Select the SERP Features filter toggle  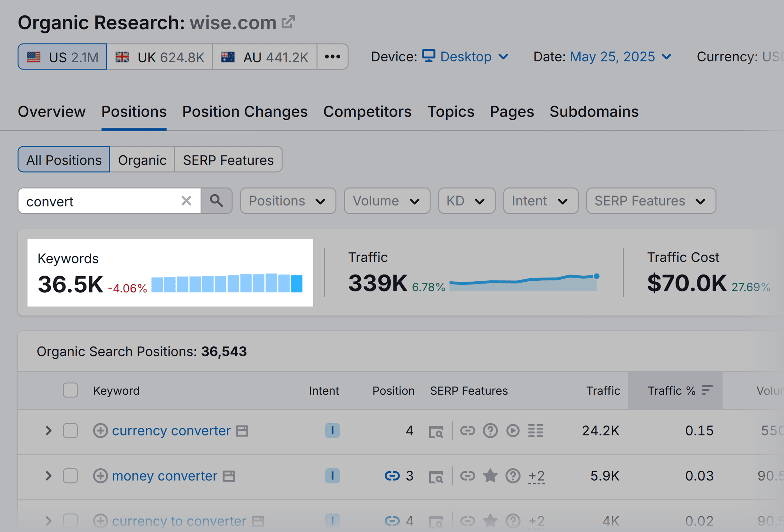click(x=228, y=159)
